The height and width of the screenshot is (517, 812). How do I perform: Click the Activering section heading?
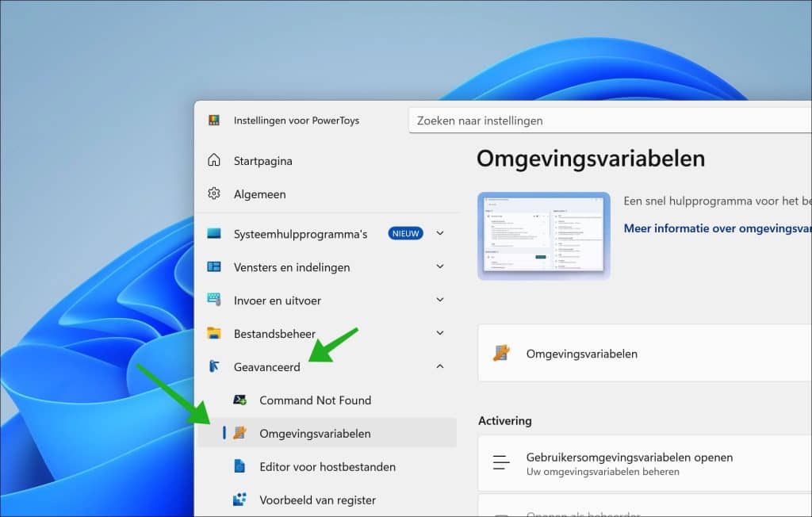point(505,420)
